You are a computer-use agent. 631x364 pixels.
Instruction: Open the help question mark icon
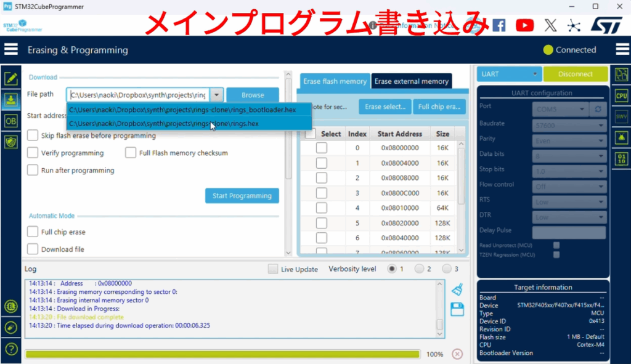coord(11,349)
